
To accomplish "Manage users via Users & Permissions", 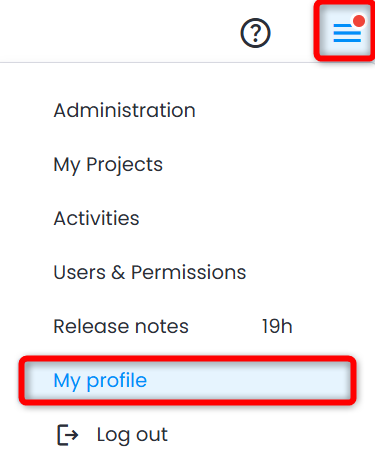I will tap(150, 272).
